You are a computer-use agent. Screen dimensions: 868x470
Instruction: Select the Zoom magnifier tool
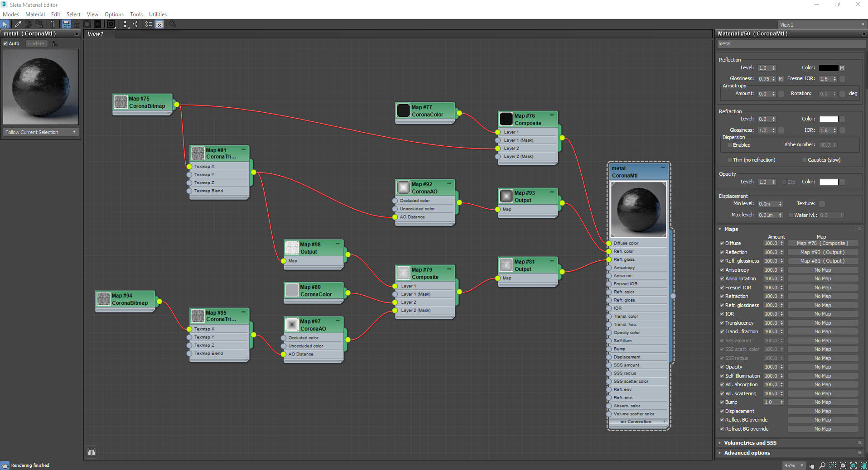pyautogui.click(x=822, y=465)
